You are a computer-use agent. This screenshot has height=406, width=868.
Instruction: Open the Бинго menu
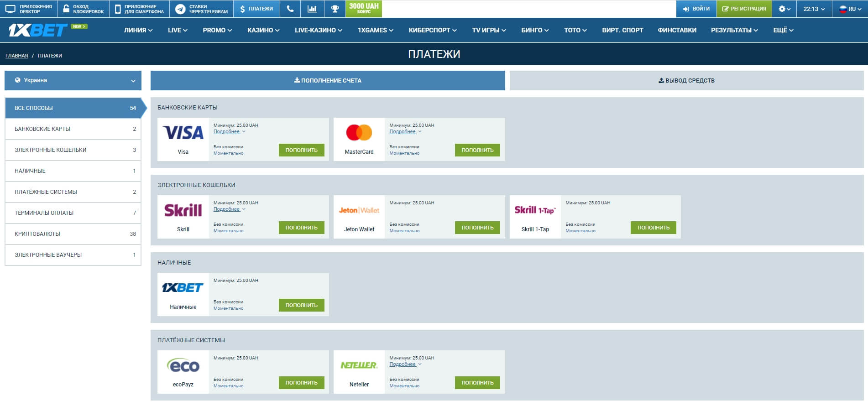coord(535,30)
